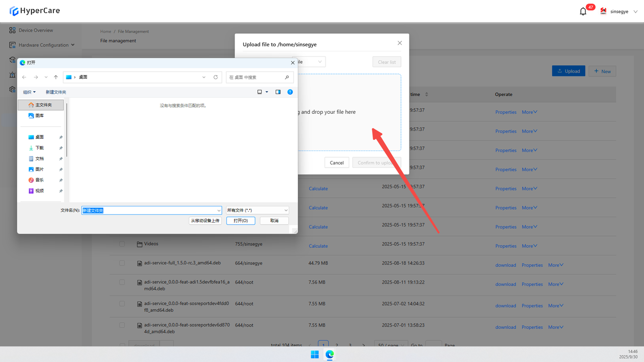Tick the adi-service_0.0.0-feat-adi1.5 file checkbox
Viewport: 644px width, 362px height.
coord(122,282)
